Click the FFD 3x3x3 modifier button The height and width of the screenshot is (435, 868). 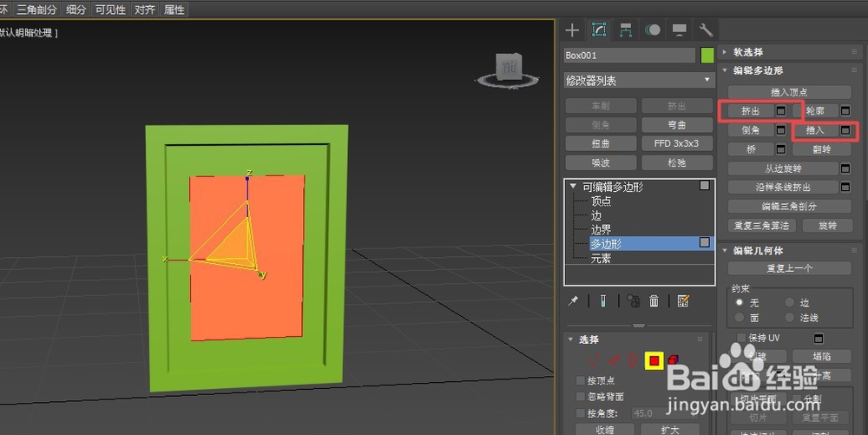click(x=676, y=143)
